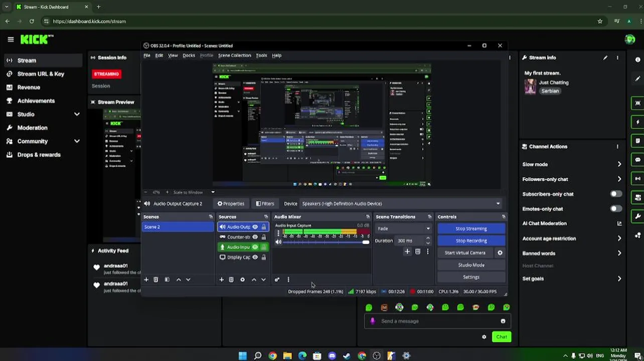The image size is (644, 361).
Task: Open Account age restriction chevron
Action: point(619,239)
